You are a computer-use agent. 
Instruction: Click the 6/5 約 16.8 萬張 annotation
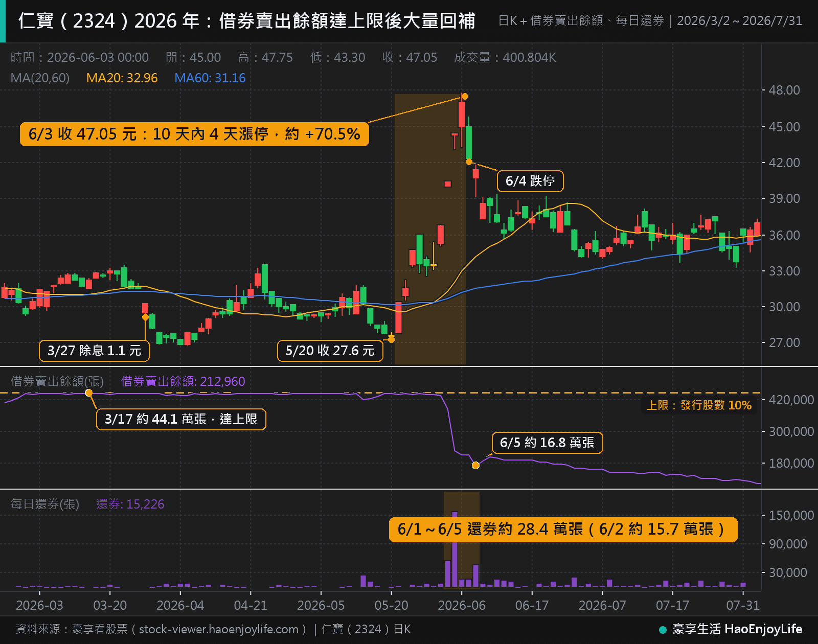click(x=547, y=443)
